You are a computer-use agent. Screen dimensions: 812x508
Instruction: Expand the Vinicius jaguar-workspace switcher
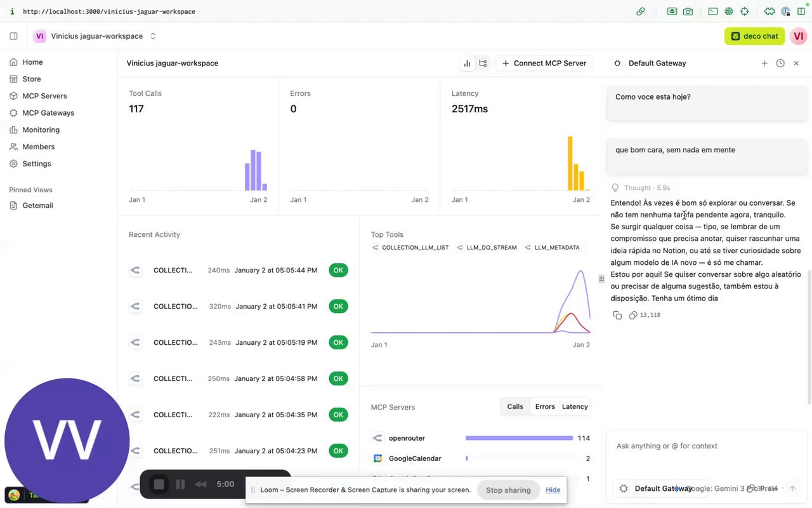coord(95,36)
